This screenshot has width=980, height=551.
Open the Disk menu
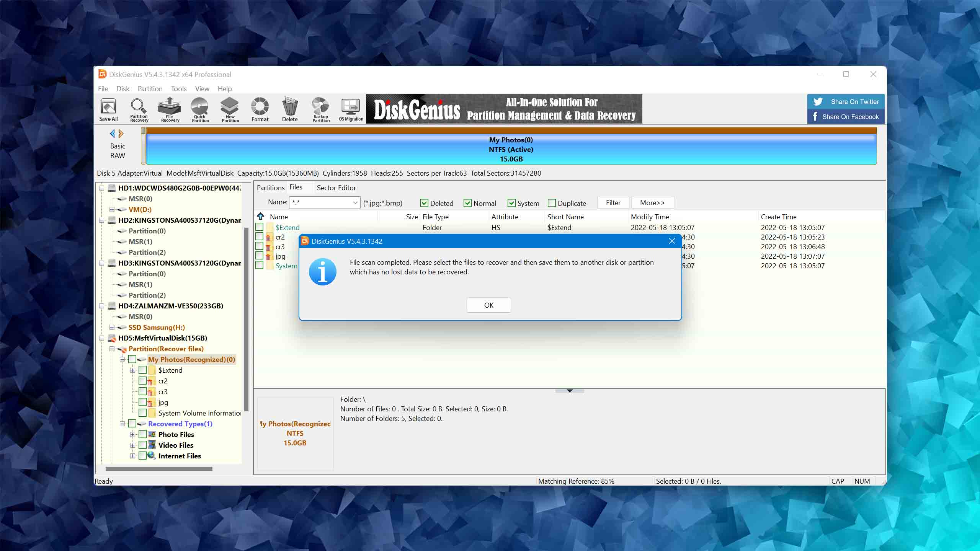[123, 88]
